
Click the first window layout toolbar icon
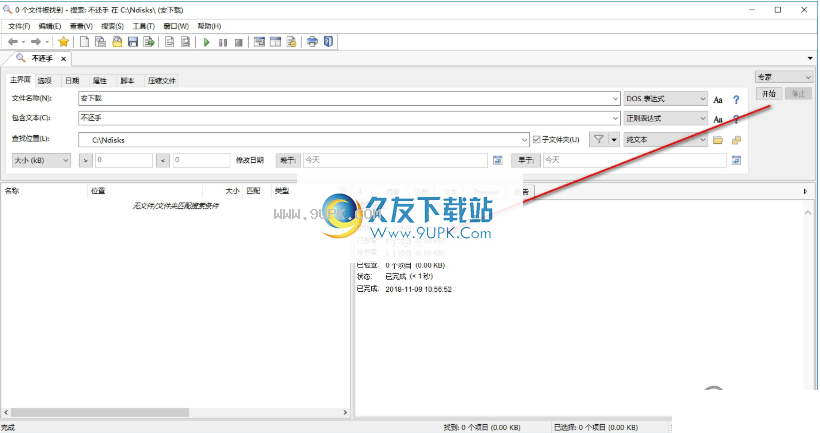259,42
